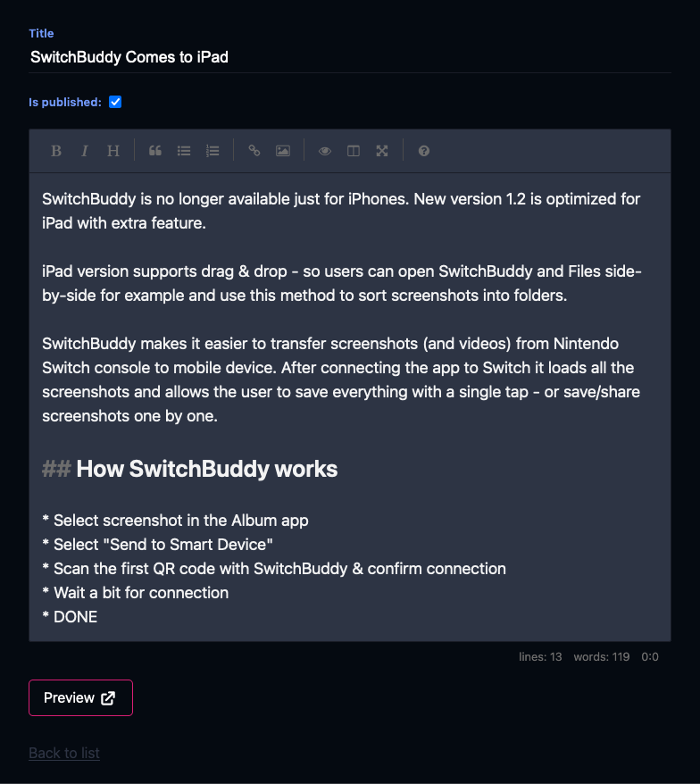700x784 pixels.
Task: Toggle the eye preview mode icon
Action: pyautogui.click(x=324, y=151)
